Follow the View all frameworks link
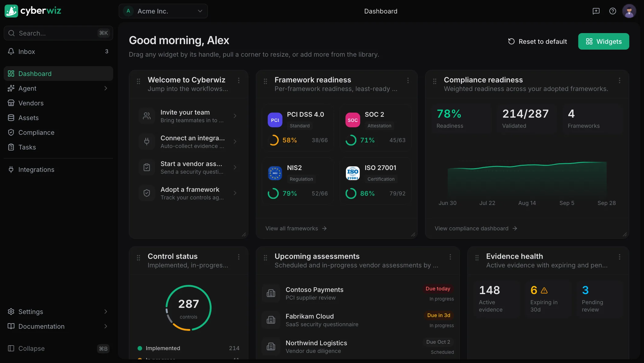Screen dimensions: 644x363 point(296,229)
